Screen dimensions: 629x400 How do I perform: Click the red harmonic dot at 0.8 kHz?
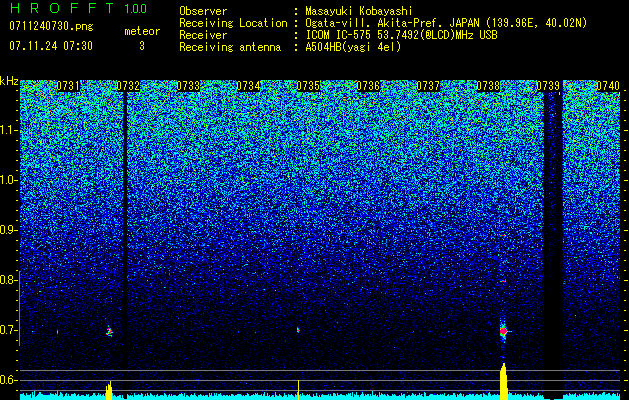(503, 281)
